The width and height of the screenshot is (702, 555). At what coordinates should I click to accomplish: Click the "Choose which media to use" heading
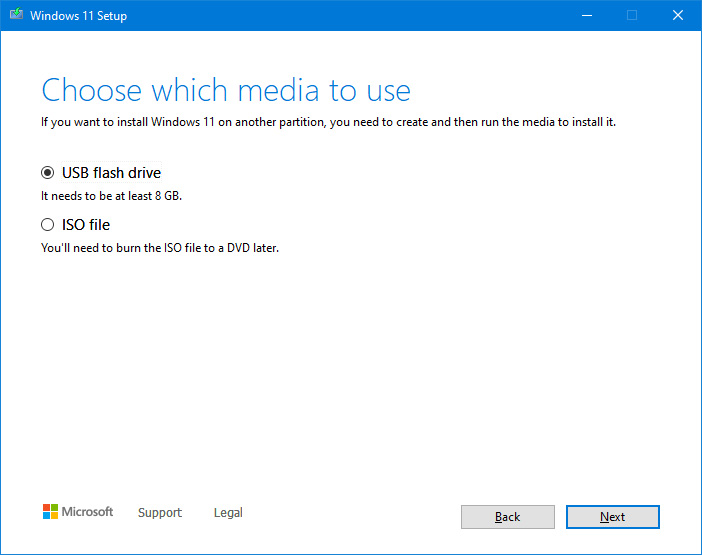[x=226, y=91]
